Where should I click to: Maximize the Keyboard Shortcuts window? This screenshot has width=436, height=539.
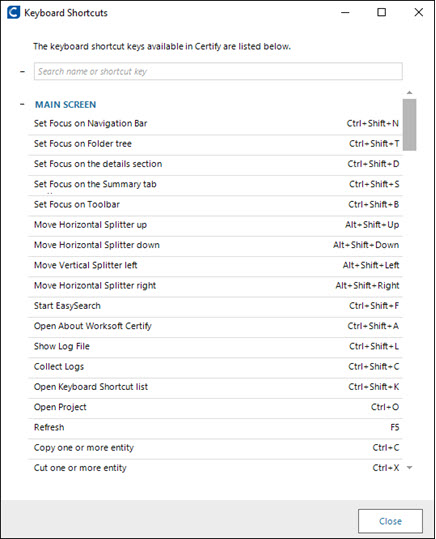pyautogui.click(x=381, y=12)
